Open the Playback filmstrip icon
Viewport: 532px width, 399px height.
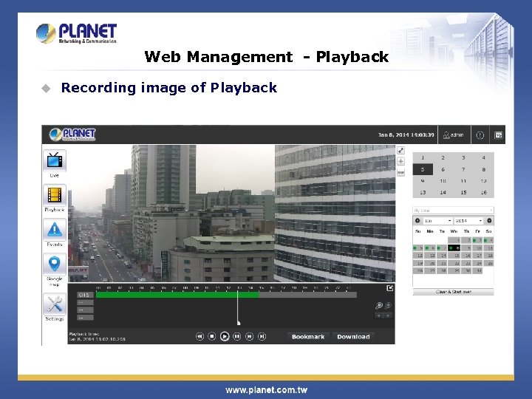[x=55, y=195]
